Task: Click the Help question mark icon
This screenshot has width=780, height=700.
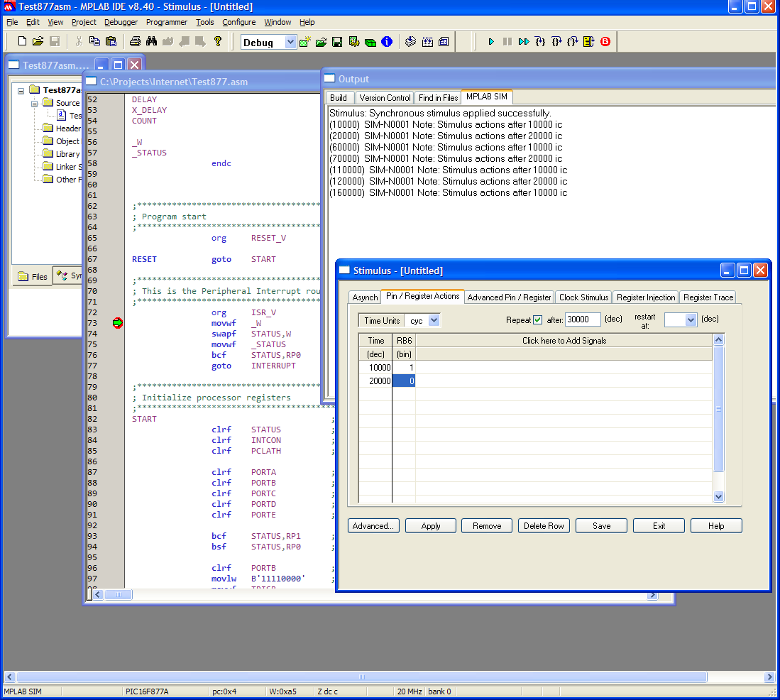Action: (217, 41)
